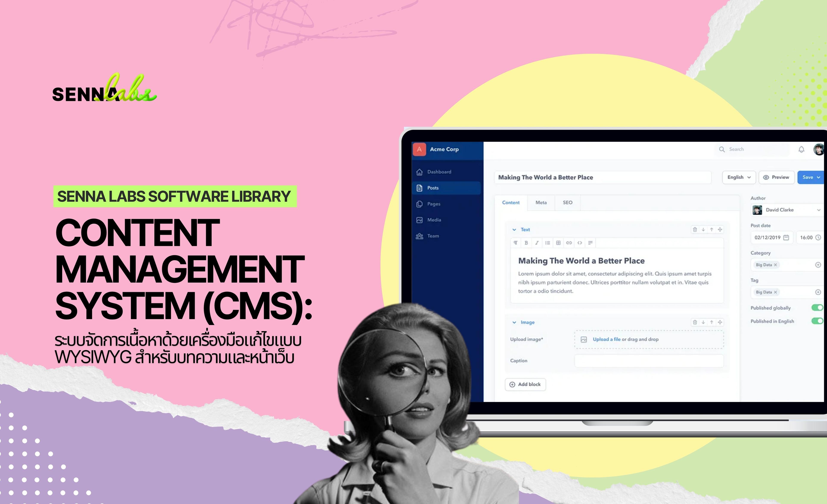This screenshot has height=504, width=827.
Task: Move the Image block up
Action: 712,322
